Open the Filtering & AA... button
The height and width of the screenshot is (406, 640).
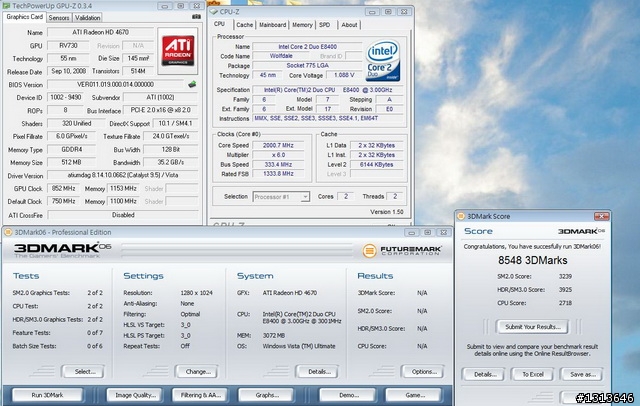click(x=200, y=395)
